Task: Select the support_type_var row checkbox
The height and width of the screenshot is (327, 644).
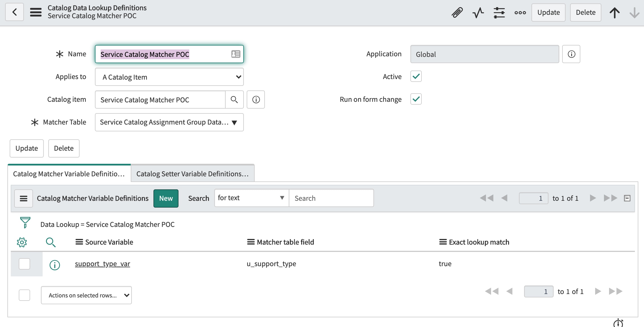Action: coord(24,264)
